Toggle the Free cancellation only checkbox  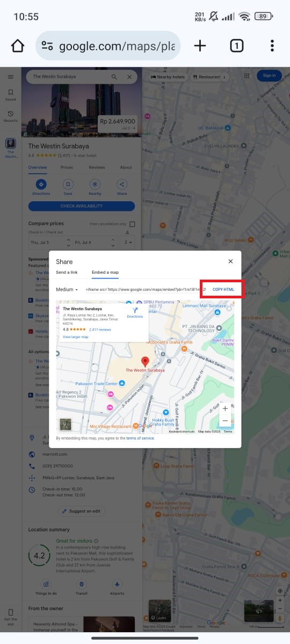[x=132, y=224]
